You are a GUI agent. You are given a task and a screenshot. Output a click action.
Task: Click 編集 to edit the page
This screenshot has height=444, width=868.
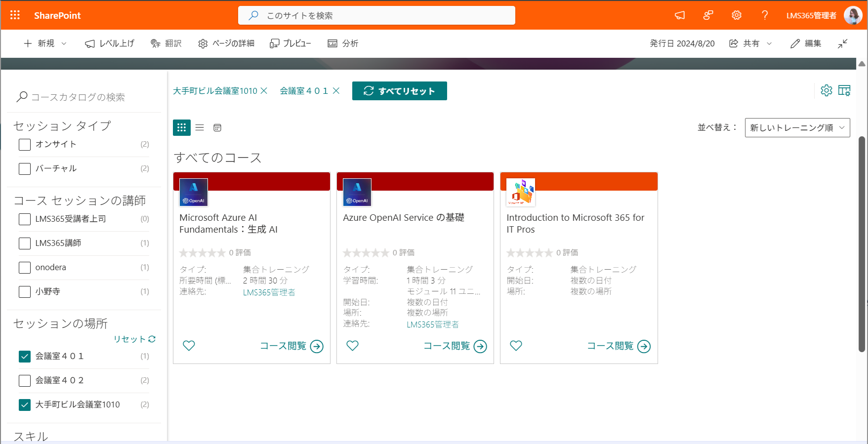[x=806, y=43]
